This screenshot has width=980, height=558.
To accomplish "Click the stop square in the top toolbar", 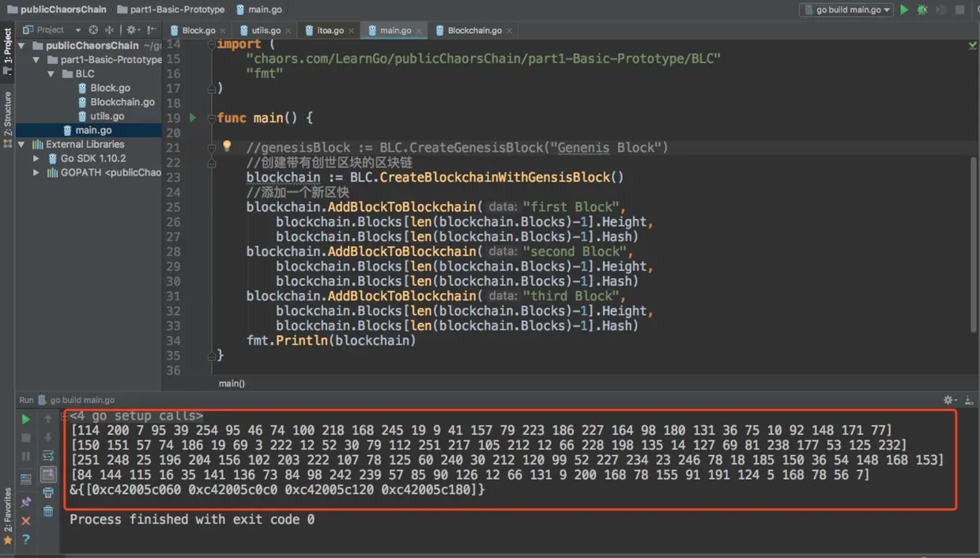I will tap(959, 9).
